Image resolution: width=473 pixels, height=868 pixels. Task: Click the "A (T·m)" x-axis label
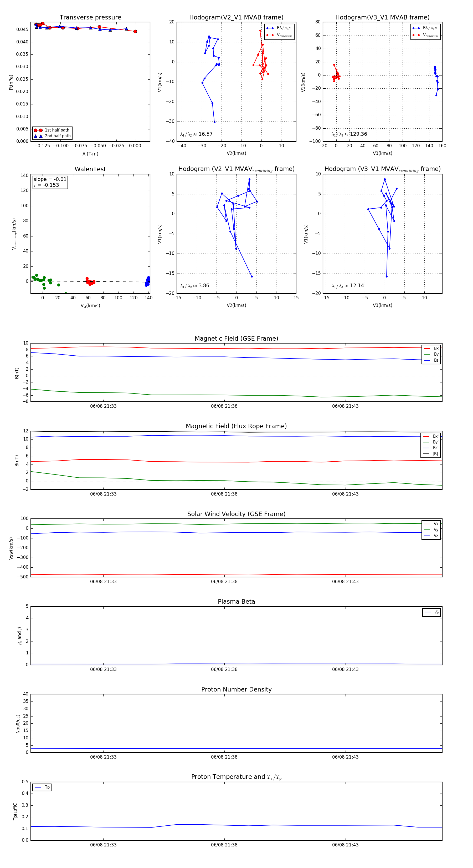[x=90, y=154]
